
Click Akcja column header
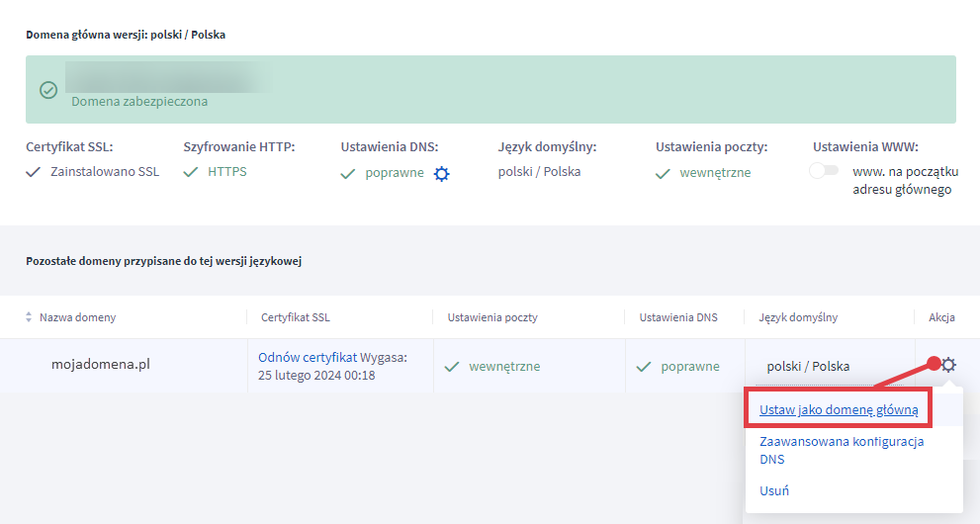point(941,317)
